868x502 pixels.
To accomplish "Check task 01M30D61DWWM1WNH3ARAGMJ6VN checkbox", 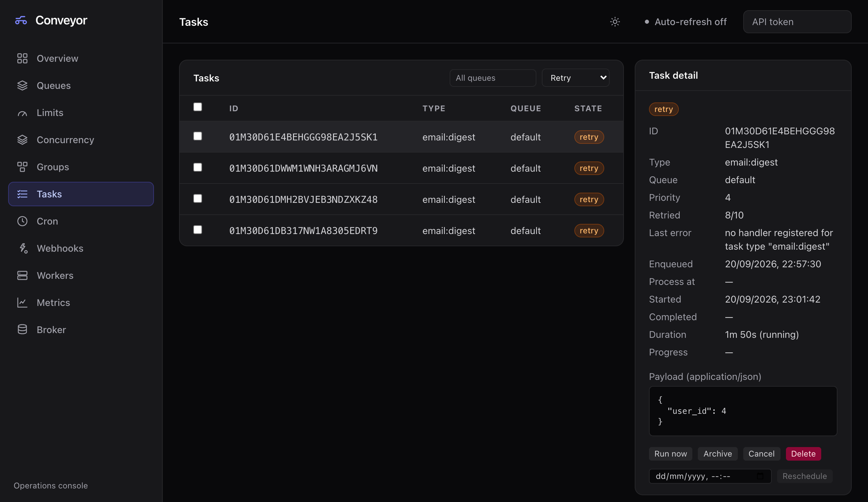I will coord(198,168).
